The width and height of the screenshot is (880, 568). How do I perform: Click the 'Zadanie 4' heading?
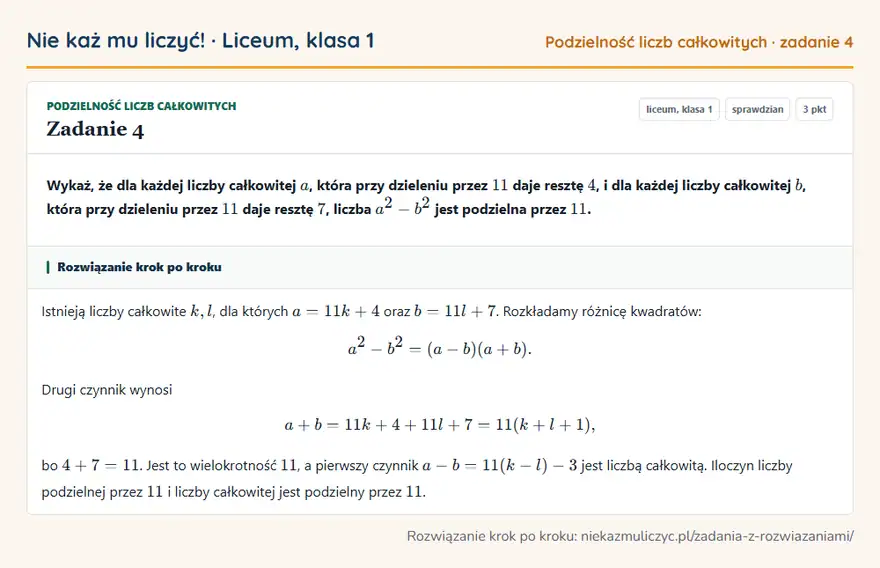click(95, 130)
